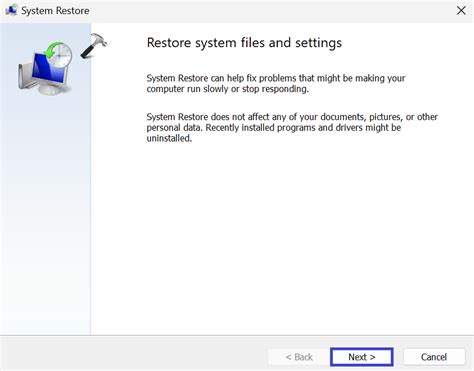Click the System Restore title bar icon
The height and width of the screenshot is (371, 474).
point(11,10)
